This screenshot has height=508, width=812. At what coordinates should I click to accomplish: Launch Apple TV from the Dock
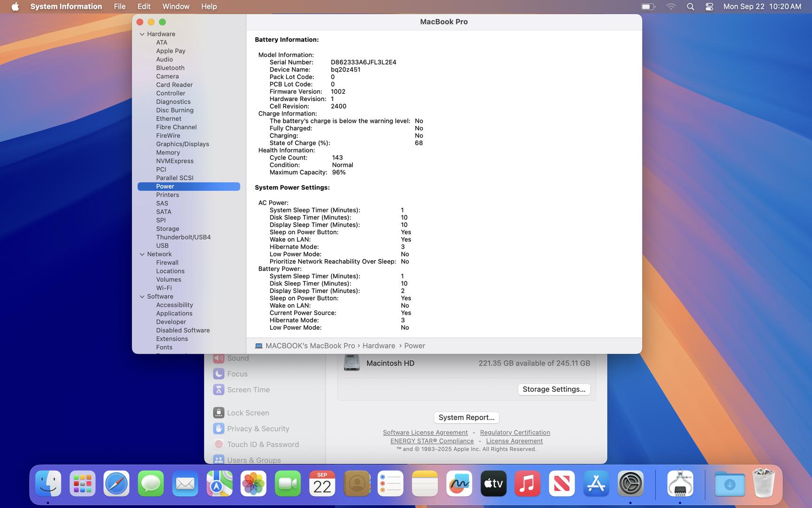click(493, 484)
